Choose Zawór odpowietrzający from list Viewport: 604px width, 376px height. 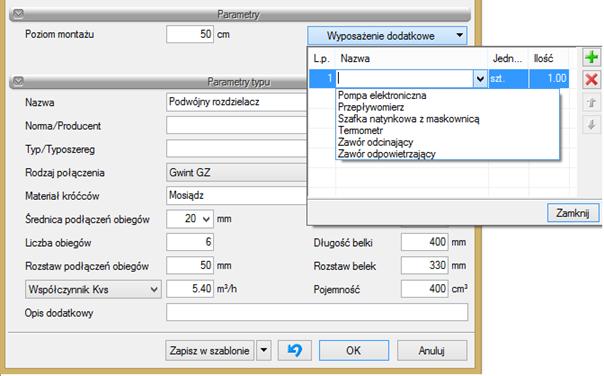click(x=386, y=154)
